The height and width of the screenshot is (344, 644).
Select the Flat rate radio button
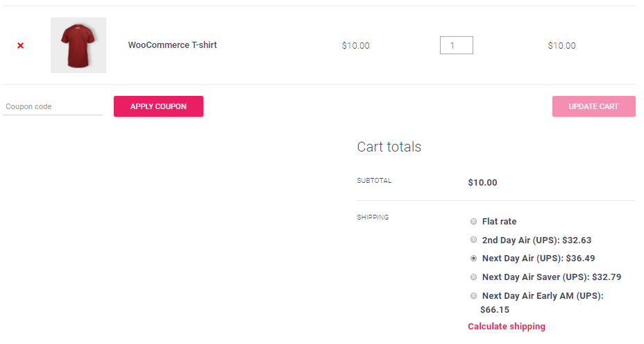473,222
